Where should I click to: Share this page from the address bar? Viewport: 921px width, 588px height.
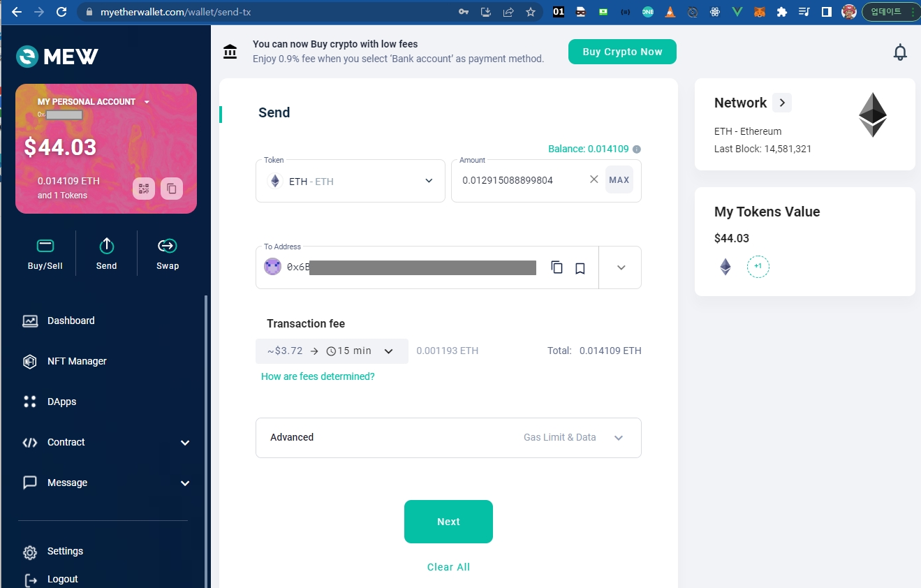point(508,12)
